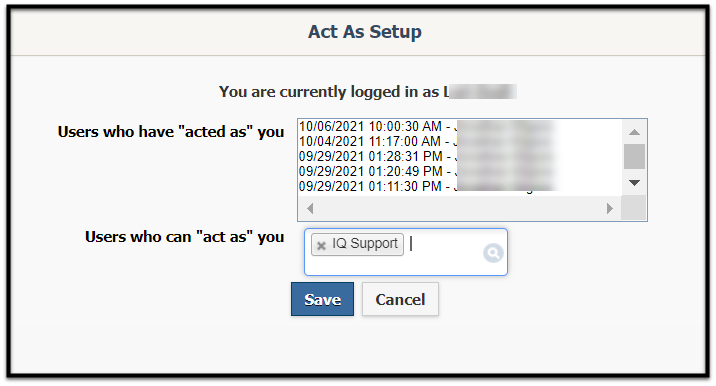Cancel the Act As Setup dialog
The width and height of the screenshot is (716, 386).
click(400, 299)
